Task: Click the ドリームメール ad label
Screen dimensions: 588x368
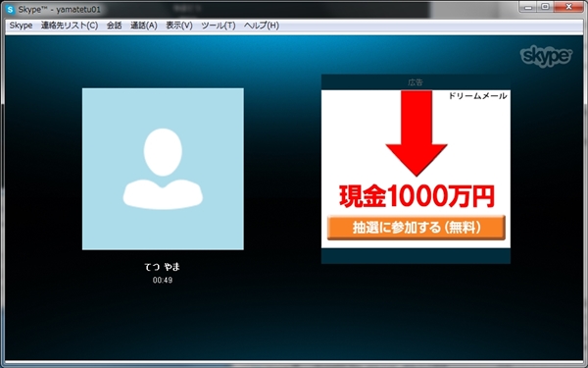Action: [478, 96]
